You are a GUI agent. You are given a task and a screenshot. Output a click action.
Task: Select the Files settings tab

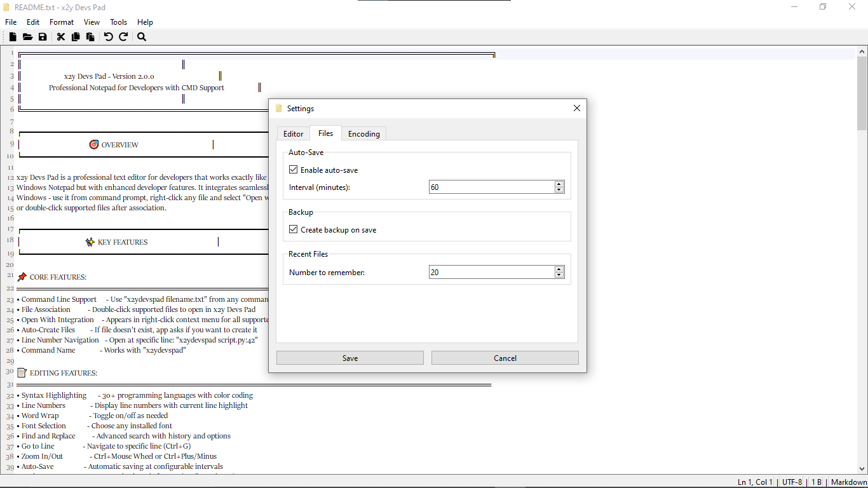click(x=326, y=133)
